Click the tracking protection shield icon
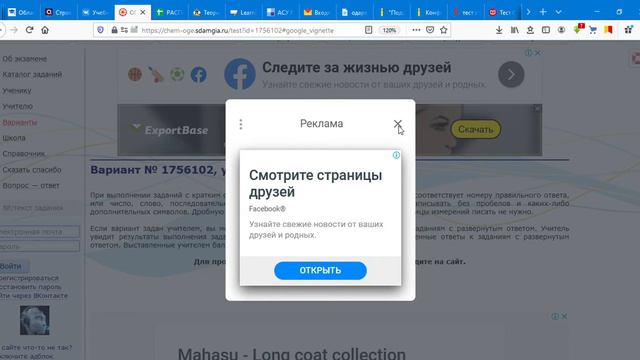Viewport: 640px width, 360px height. coord(100,30)
